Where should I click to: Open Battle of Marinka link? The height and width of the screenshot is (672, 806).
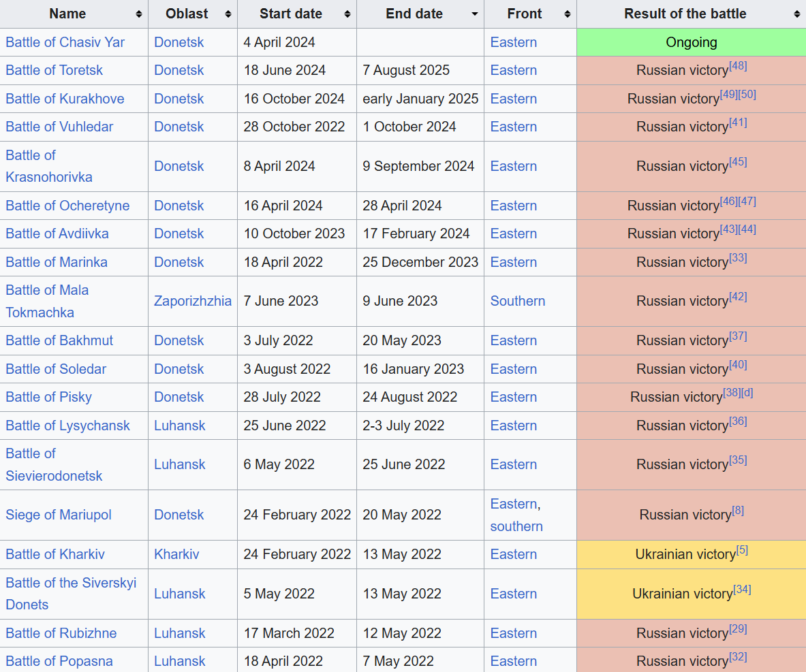click(57, 262)
